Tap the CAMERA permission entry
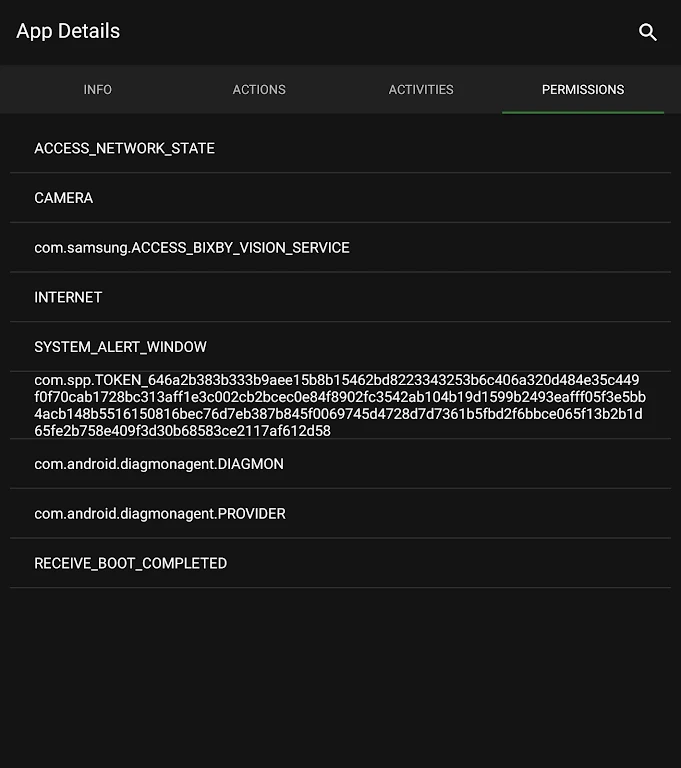The height and width of the screenshot is (768, 681). pyautogui.click(x=64, y=198)
